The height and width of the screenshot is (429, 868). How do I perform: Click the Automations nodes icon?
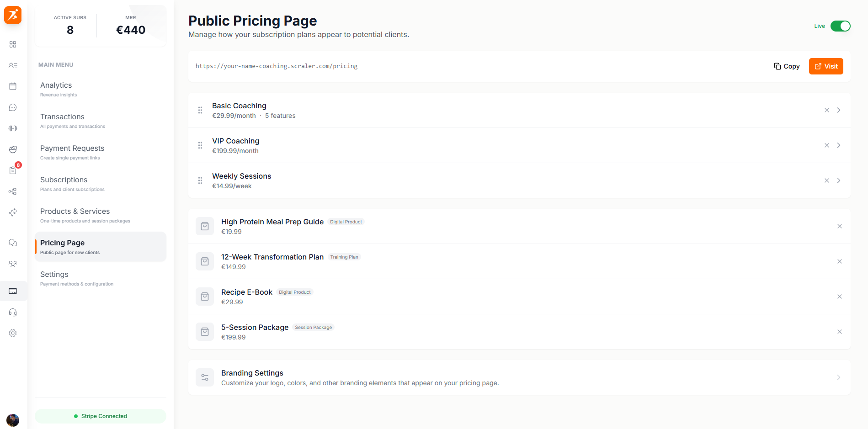[13, 191]
